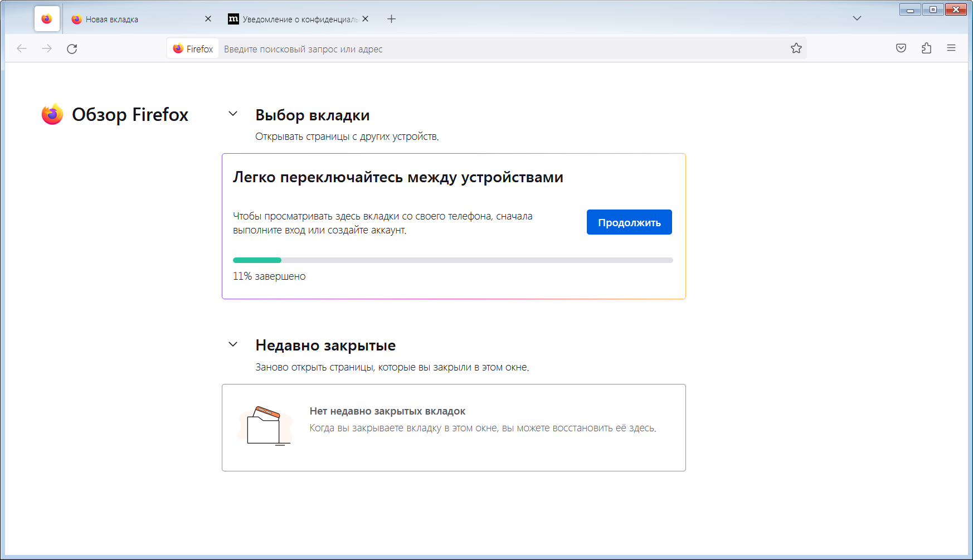
Task: Go back with the back arrow
Action: point(22,48)
